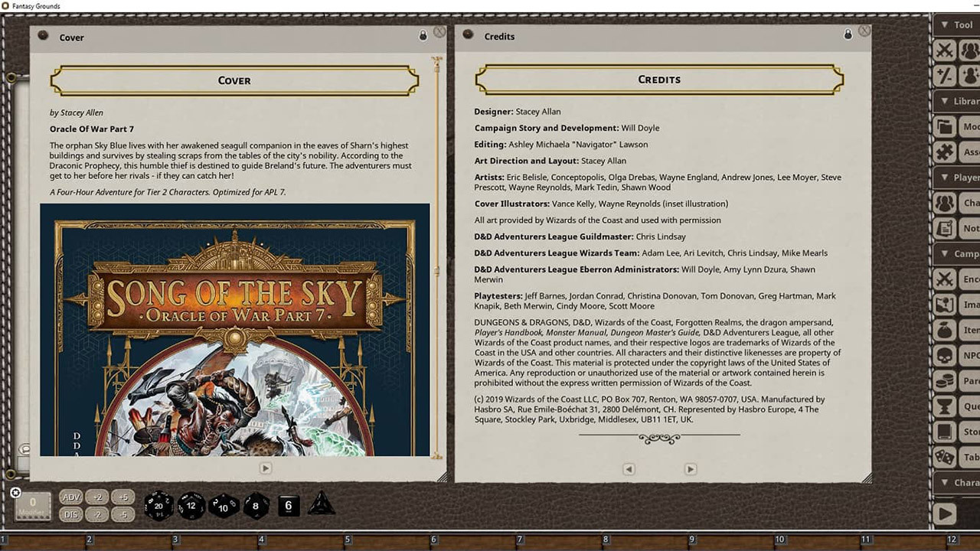980x551 pixels.
Task: Click the +5 modifier button
Action: [122, 497]
